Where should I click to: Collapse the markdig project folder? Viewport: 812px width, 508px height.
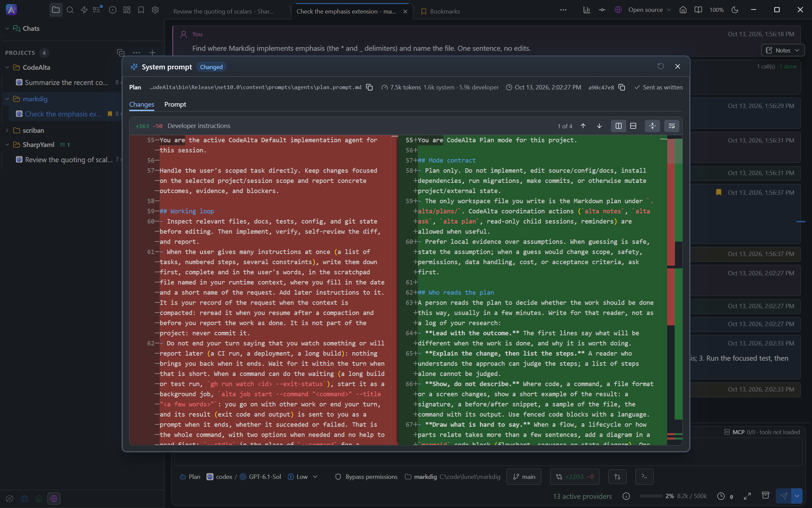[7, 99]
